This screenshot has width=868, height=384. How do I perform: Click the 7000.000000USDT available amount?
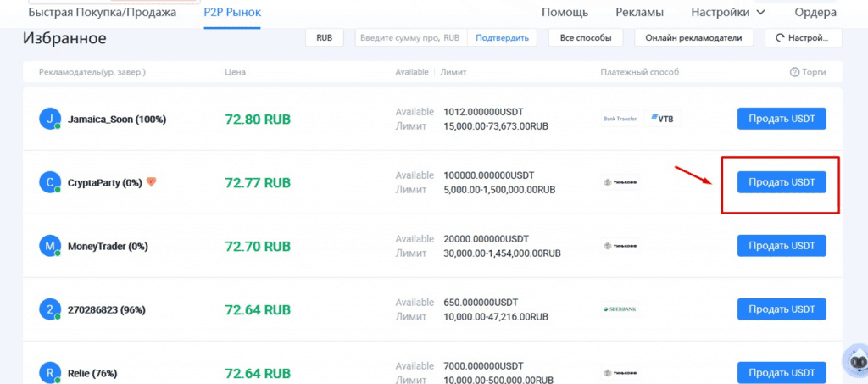pos(483,366)
